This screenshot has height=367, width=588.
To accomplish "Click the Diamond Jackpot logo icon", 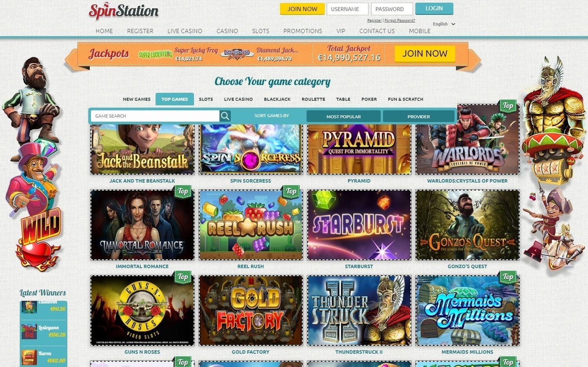I will coord(237,54).
